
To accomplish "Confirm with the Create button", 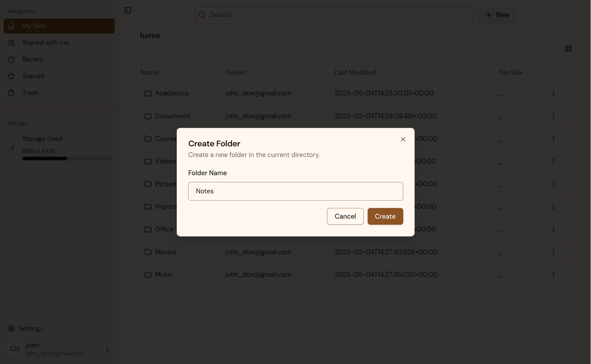I will click(x=385, y=217).
